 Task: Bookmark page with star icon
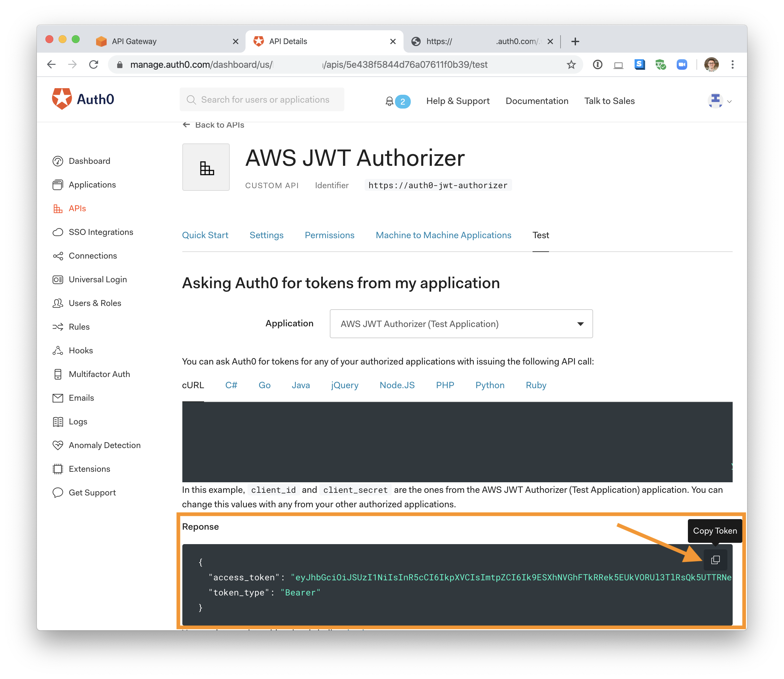coord(571,65)
